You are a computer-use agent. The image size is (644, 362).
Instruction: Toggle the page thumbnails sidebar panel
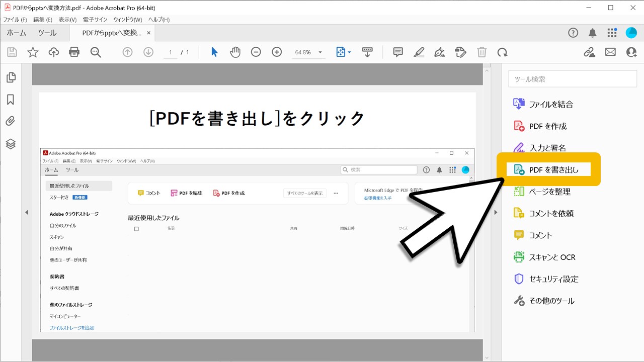[11, 77]
